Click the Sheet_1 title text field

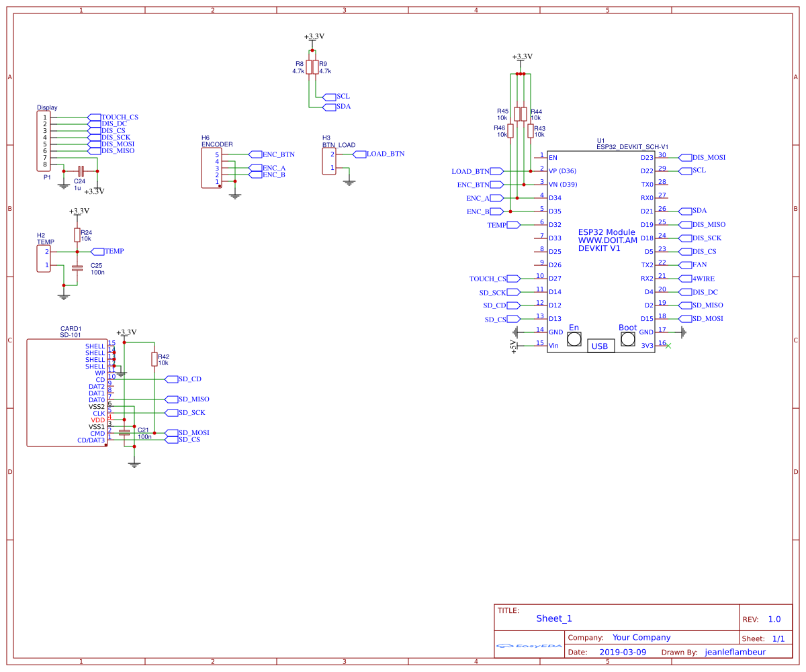click(x=555, y=618)
